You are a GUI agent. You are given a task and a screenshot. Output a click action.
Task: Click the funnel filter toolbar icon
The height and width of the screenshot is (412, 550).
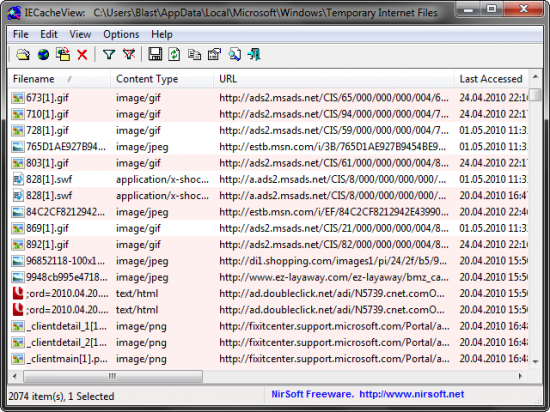(109, 55)
